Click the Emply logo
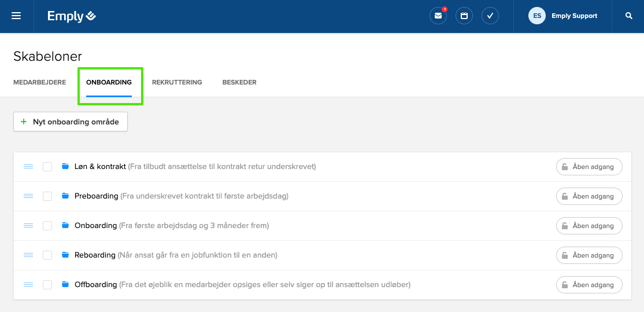The image size is (644, 312). point(72,16)
